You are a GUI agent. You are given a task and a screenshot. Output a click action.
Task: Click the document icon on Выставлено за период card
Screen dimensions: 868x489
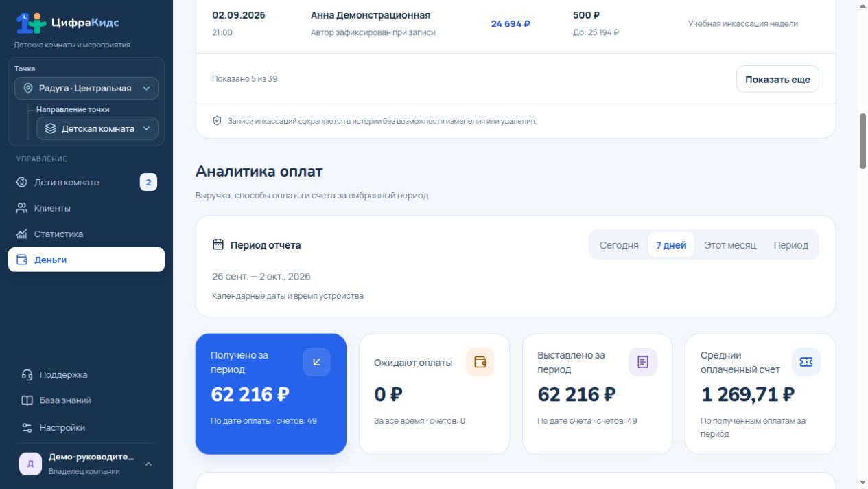click(x=643, y=362)
